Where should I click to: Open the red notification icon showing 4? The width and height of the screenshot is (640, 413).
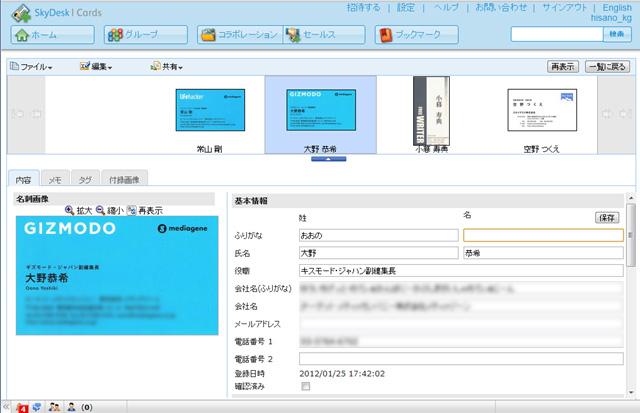22,407
